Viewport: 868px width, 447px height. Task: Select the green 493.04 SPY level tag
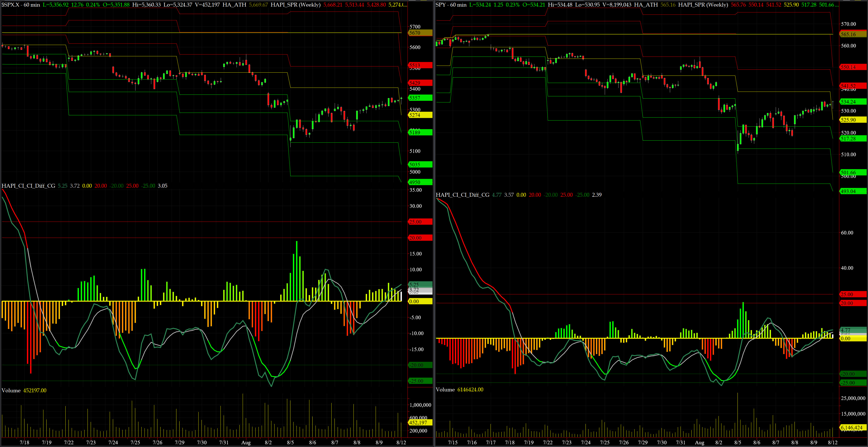[852, 191]
